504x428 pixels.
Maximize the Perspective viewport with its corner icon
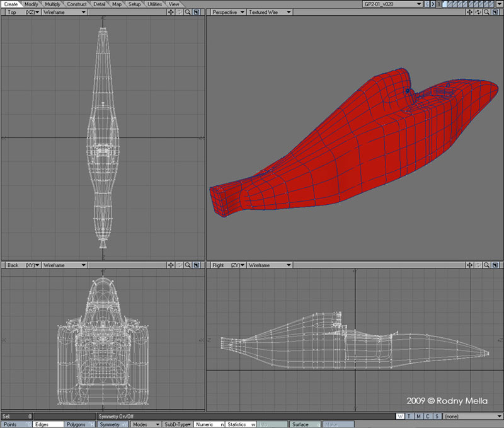(x=494, y=12)
